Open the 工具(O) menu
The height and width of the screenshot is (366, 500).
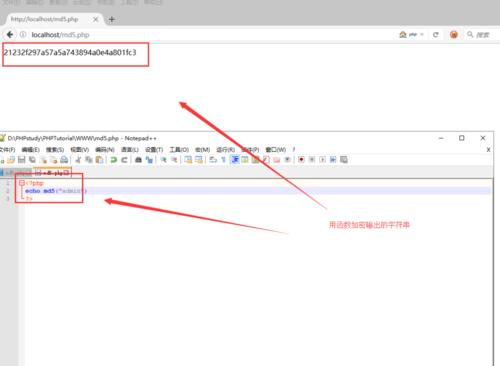click(x=179, y=149)
